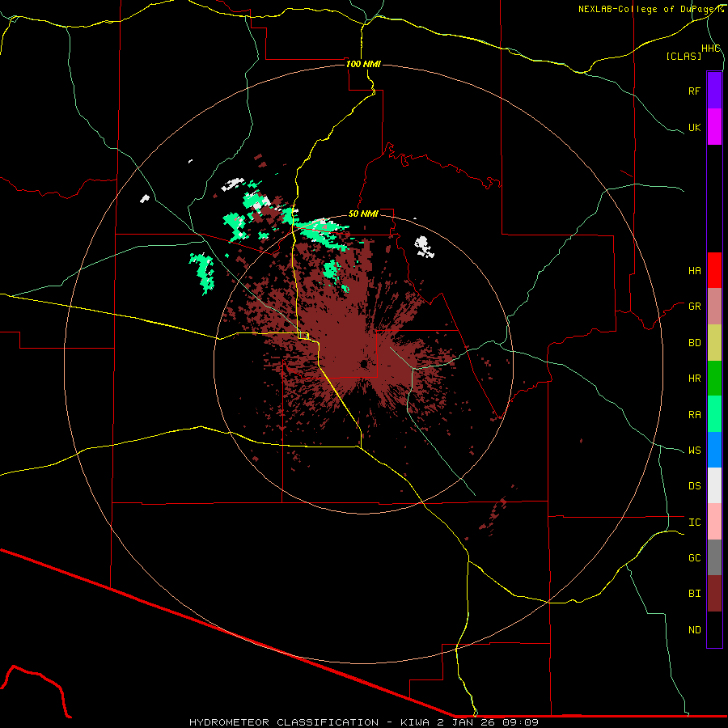This screenshot has height=728, width=728.
Task: Click the magenta UK color swatch
Action: pos(714,127)
